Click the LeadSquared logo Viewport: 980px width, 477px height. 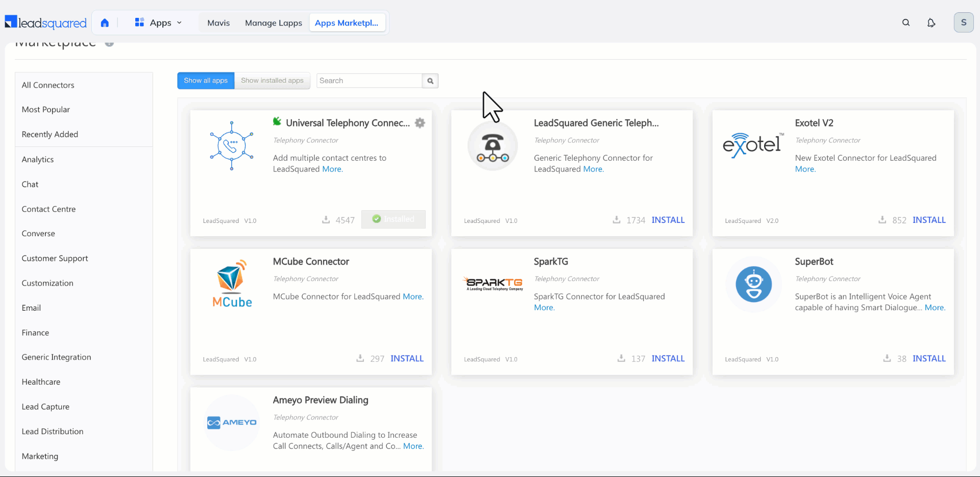tap(46, 22)
